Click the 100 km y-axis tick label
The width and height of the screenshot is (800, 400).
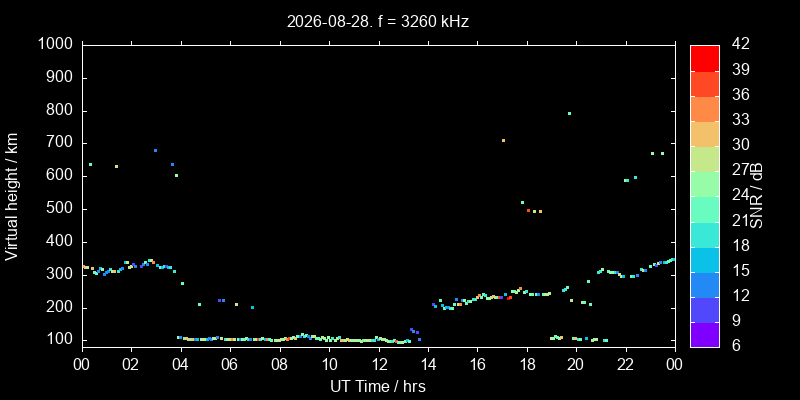(63, 340)
